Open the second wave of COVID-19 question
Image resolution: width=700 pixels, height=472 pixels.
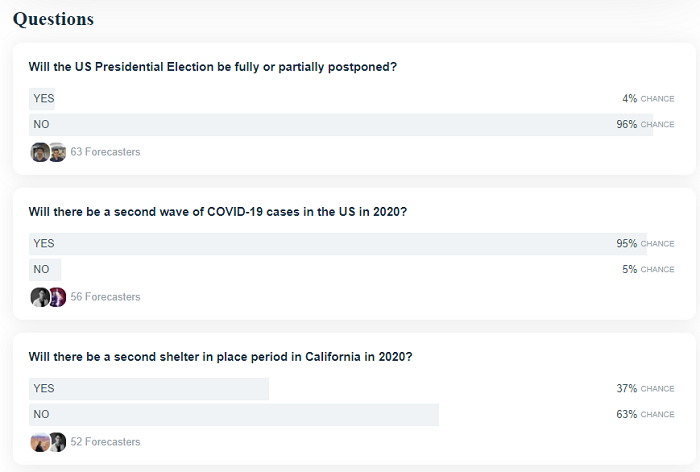tap(218, 212)
